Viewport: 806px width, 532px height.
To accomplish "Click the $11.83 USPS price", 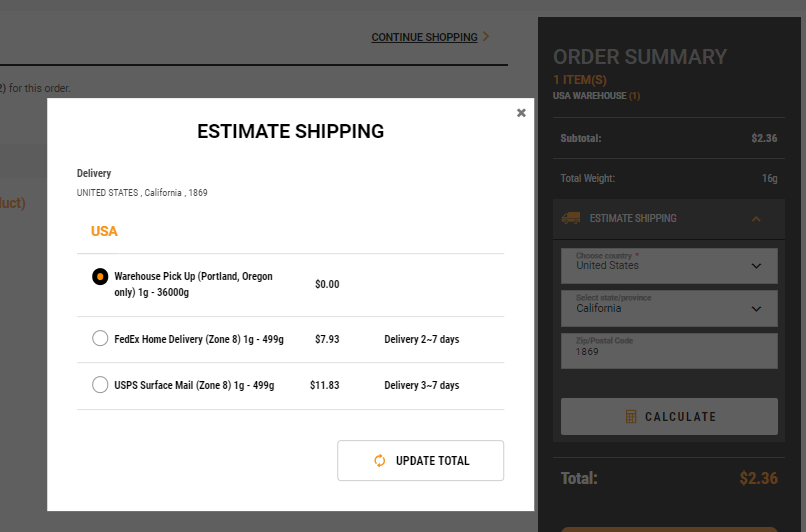I will tap(324, 386).
